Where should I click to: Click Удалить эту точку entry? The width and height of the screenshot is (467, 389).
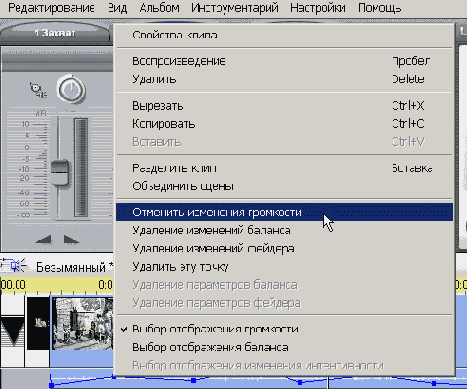[x=284, y=267]
